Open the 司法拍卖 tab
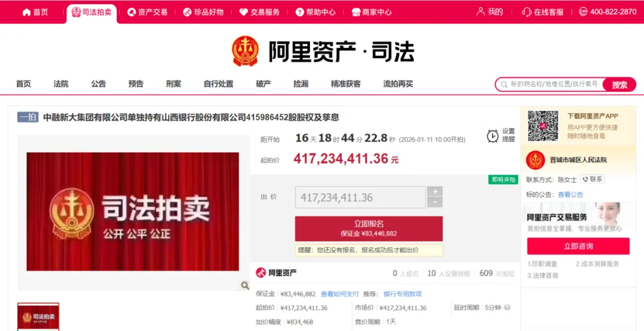Image resolution: width=644 pixels, height=331 pixels. 92,13
